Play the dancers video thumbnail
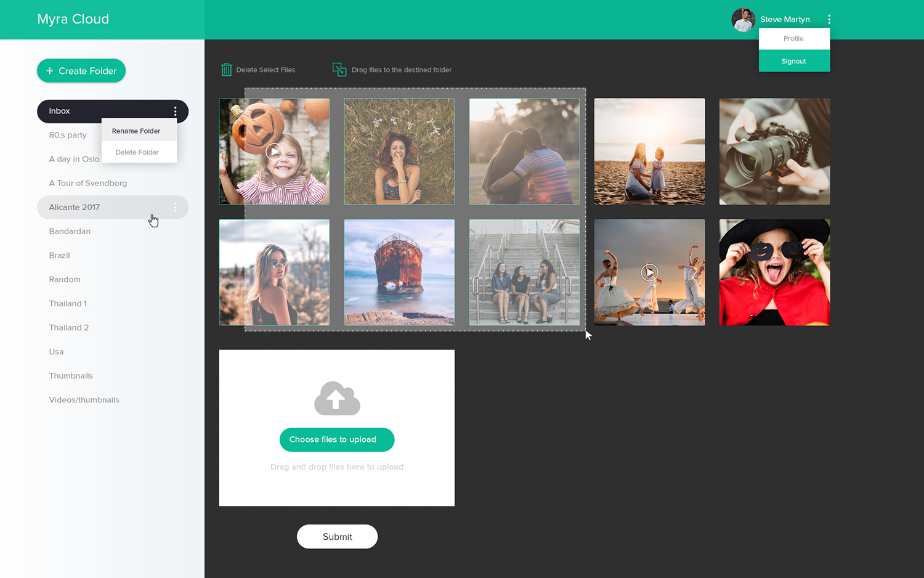The width and height of the screenshot is (924, 578). coord(649,272)
